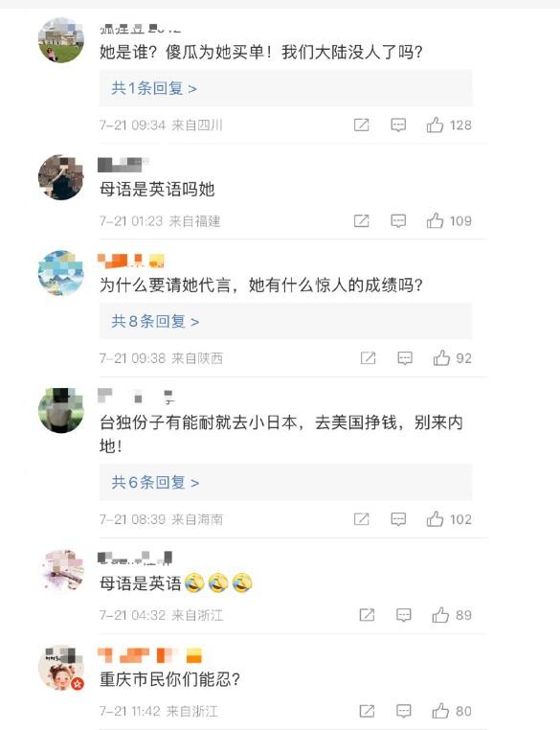This screenshot has width=560, height=730.
Task: Like the 母语是英语吗她 comment
Action: [x=435, y=220]
